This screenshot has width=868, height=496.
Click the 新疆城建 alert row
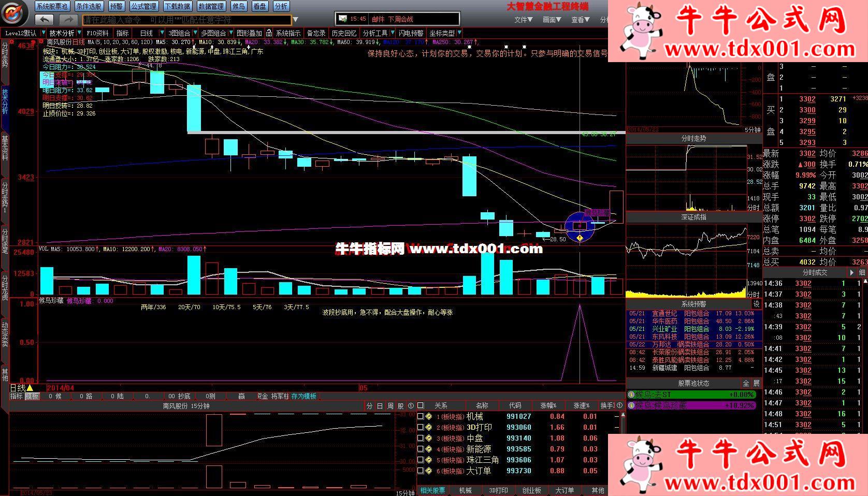pyautogui.click(x=694, y=368)
